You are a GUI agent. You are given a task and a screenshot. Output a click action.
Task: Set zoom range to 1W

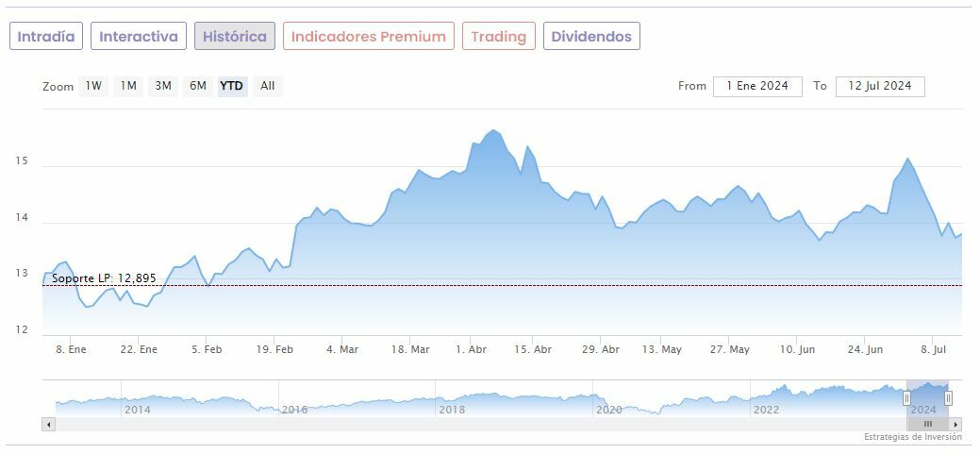click(x=93, y=86)
